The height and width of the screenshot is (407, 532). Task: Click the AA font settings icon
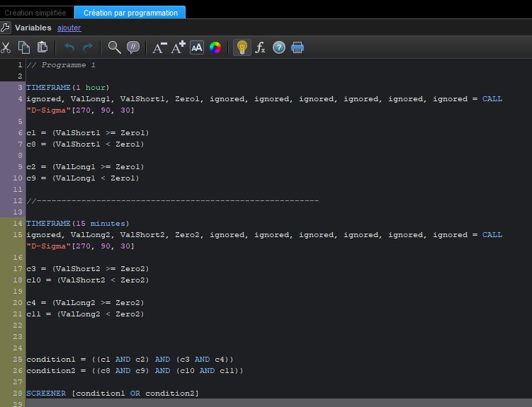pyautogui.click(x=197, y=47)
